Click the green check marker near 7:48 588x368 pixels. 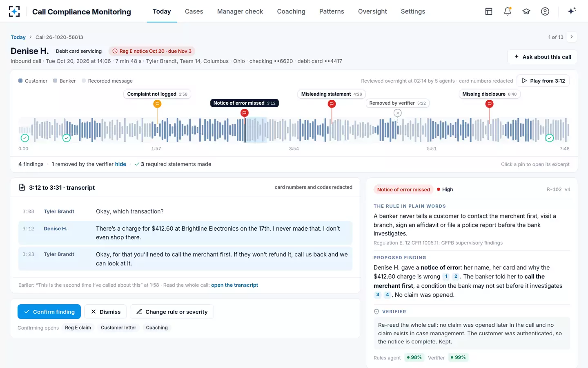[x=550, y=138]
